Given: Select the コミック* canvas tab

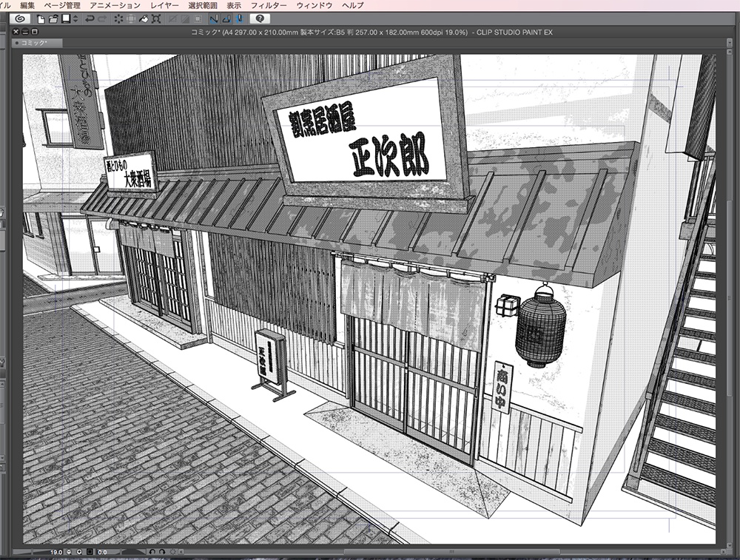Looking at the screenshot, I should click(37, 43).
